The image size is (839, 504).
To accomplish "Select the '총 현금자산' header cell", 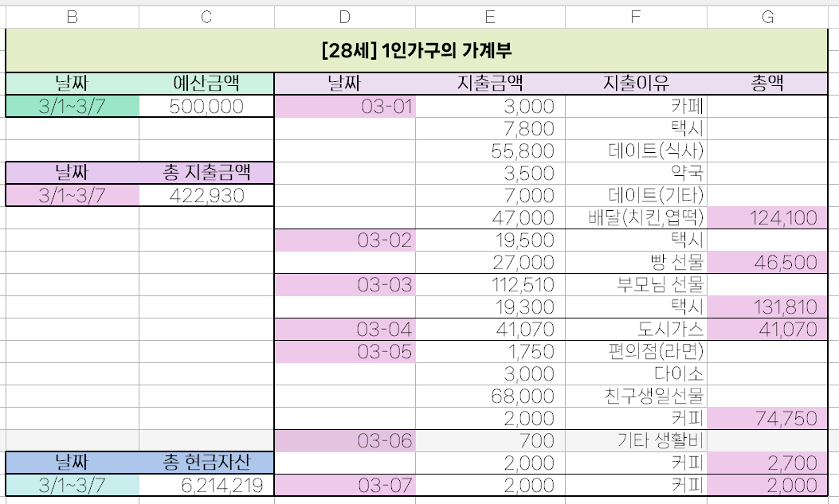I will point(206,463).
